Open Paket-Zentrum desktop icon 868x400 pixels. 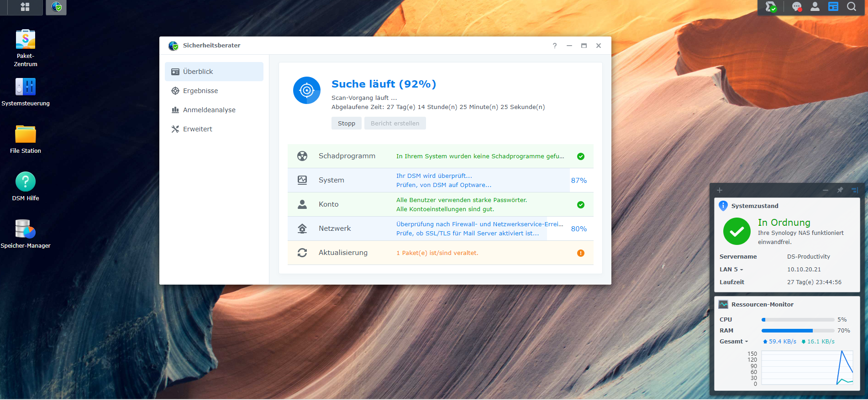pyautogui.click(x=26, y=48)
